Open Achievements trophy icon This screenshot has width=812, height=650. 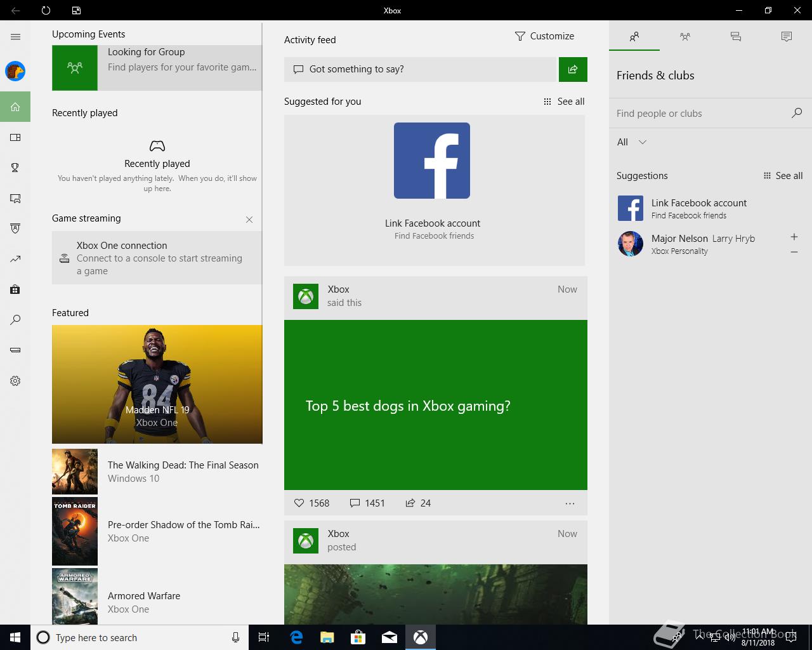(15, 168)
